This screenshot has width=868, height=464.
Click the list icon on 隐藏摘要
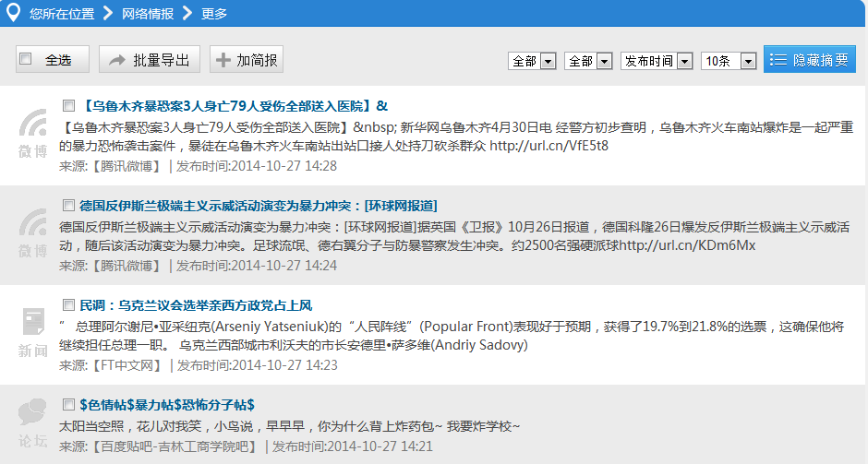[x=778, y=60]
